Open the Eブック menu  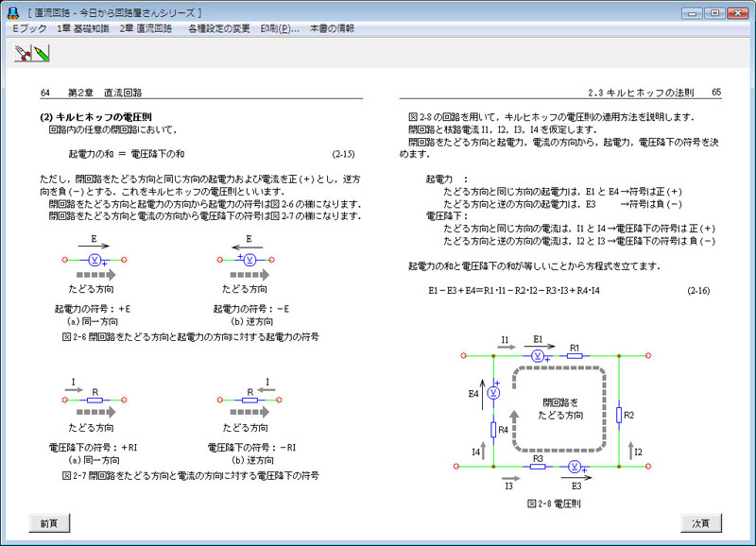point(29,29)
